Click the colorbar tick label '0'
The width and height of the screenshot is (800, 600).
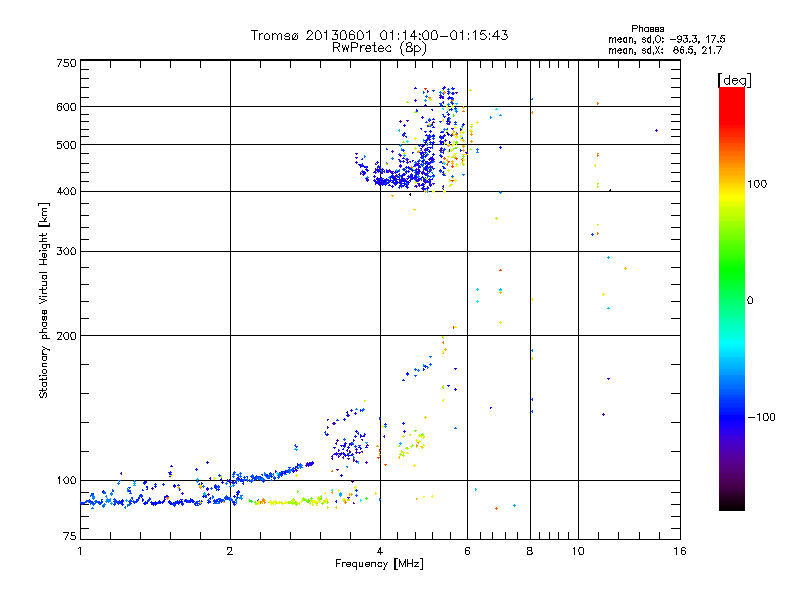(750, 301)
